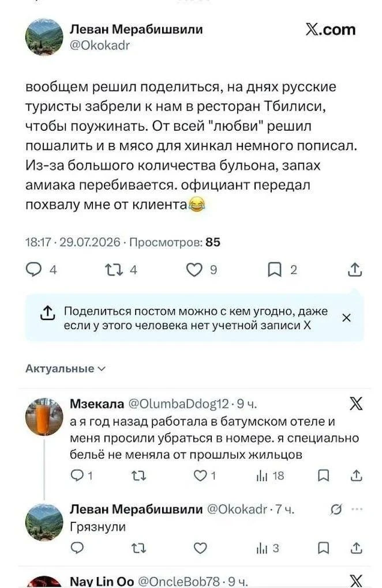Share the main post via upload icon
The height and width of the screenshot is (588, 382).
click(x=355, y=269)
